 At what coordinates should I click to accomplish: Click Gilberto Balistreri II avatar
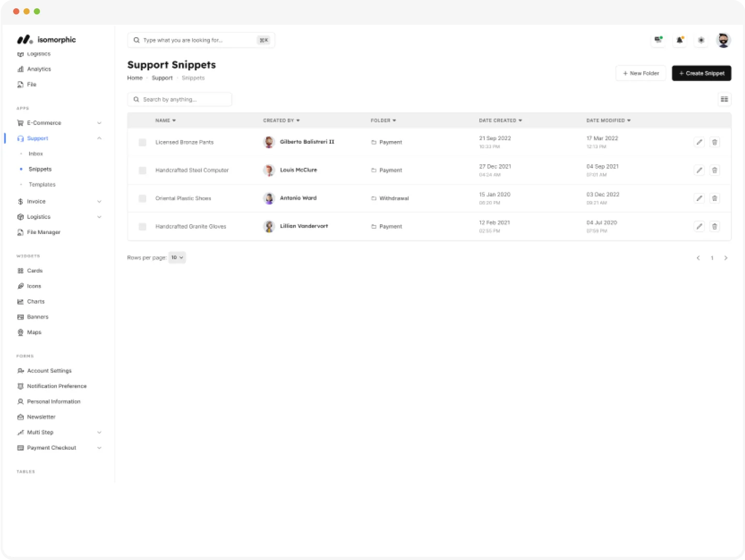(x=269, y=142)
